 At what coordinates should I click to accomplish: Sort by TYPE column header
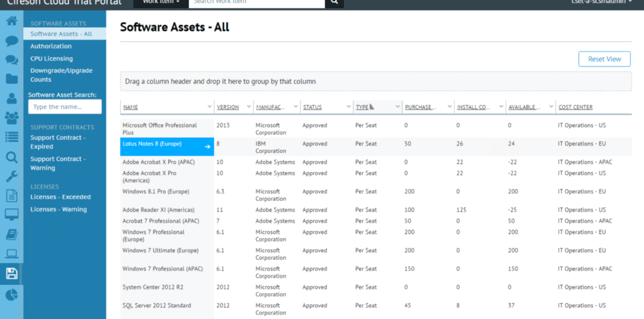click(362, 108)
